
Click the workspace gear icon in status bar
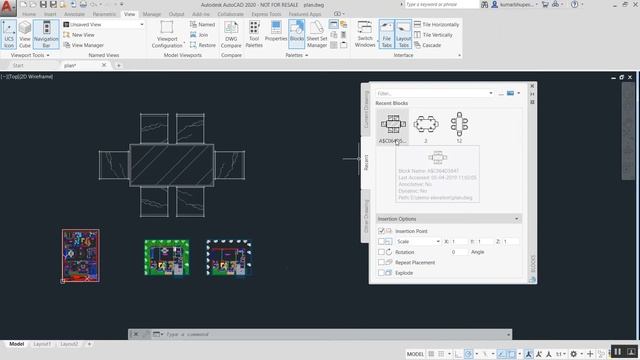[x=573, y=354]
